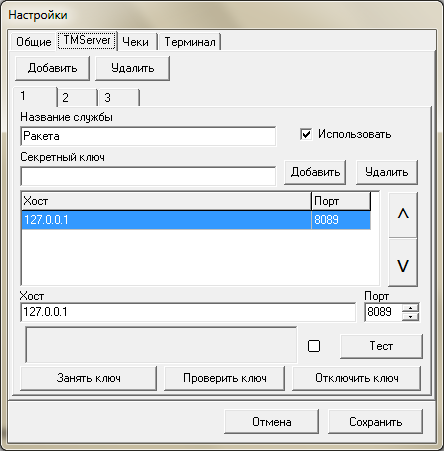Viewport: 444px width, 451px height.
Task: Save settings with Сохранить button
Action: pyautogui.click(x=375, y=422)
